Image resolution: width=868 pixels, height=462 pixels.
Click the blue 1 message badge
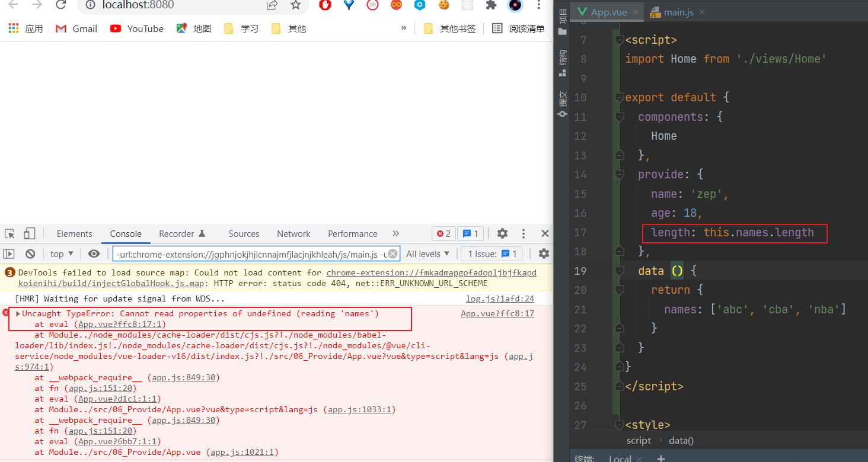click(471, 233)
